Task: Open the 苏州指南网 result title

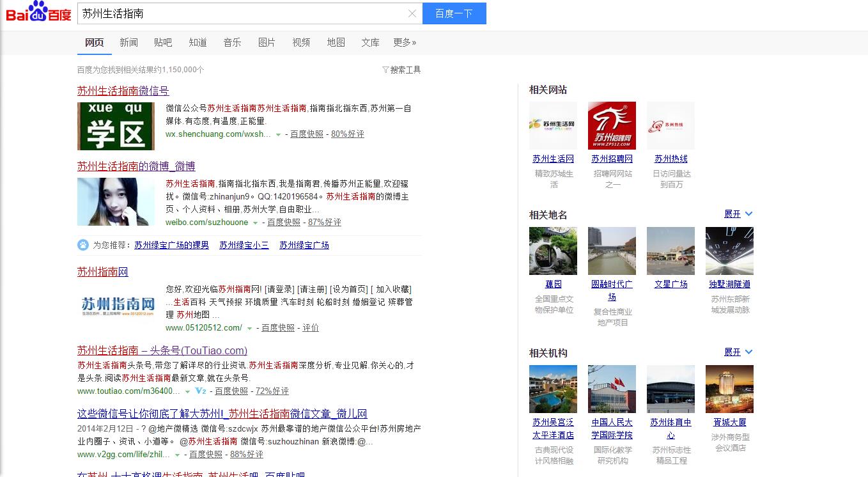Action: (103, 272)
